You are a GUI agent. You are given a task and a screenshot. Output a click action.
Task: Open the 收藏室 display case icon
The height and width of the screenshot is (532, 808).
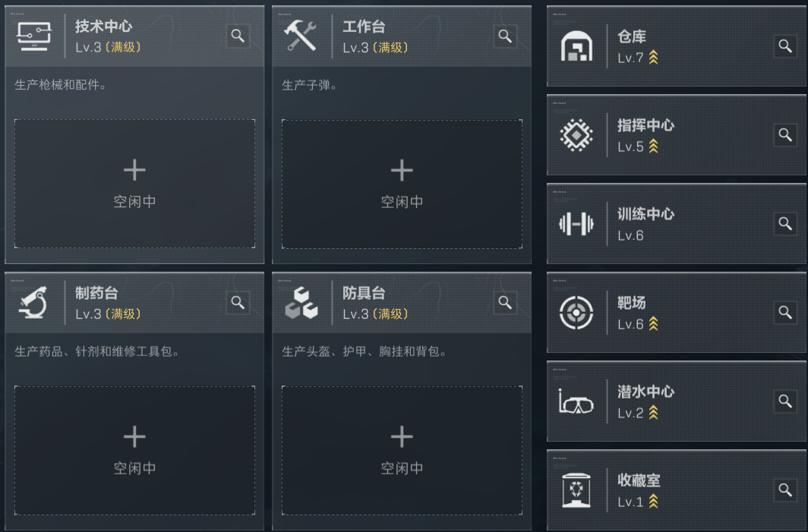click(x=576, y=490)
